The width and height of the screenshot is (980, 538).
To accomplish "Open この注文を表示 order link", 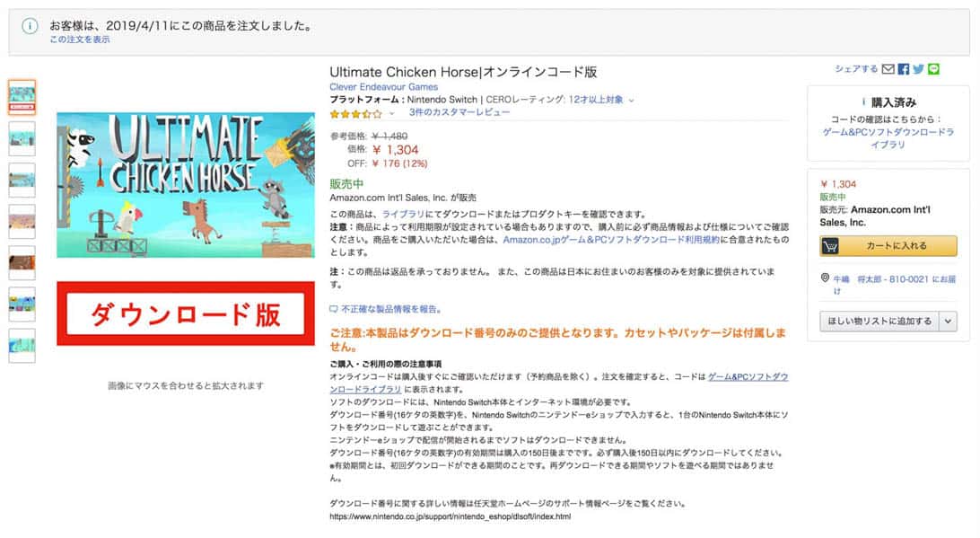I will click(x=80, y=40).
